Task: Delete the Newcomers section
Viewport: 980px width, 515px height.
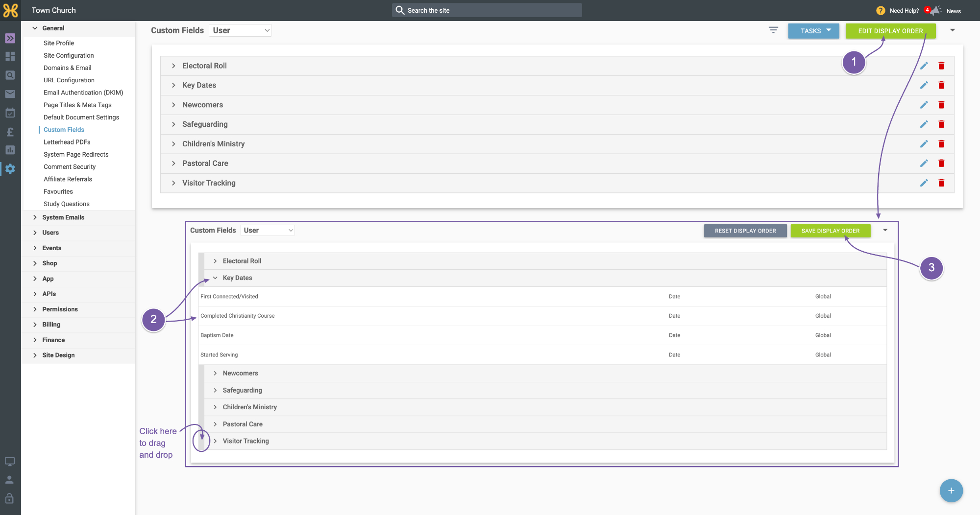Action: [x=941, y=105]
